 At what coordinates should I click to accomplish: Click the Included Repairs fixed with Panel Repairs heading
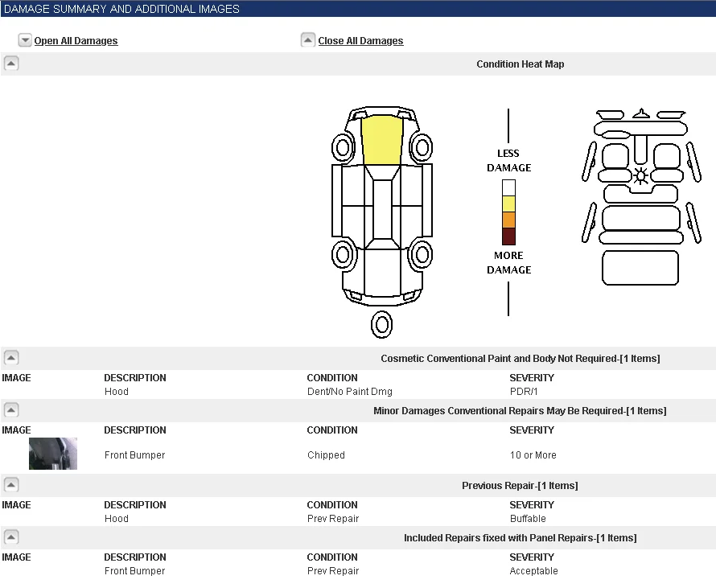(x=520, y=538)
